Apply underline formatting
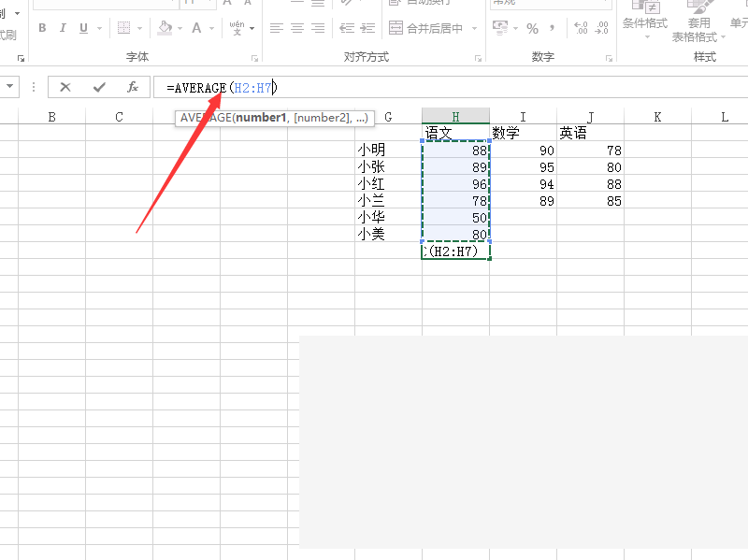The image size is (748, 560). tap(83, 28)
